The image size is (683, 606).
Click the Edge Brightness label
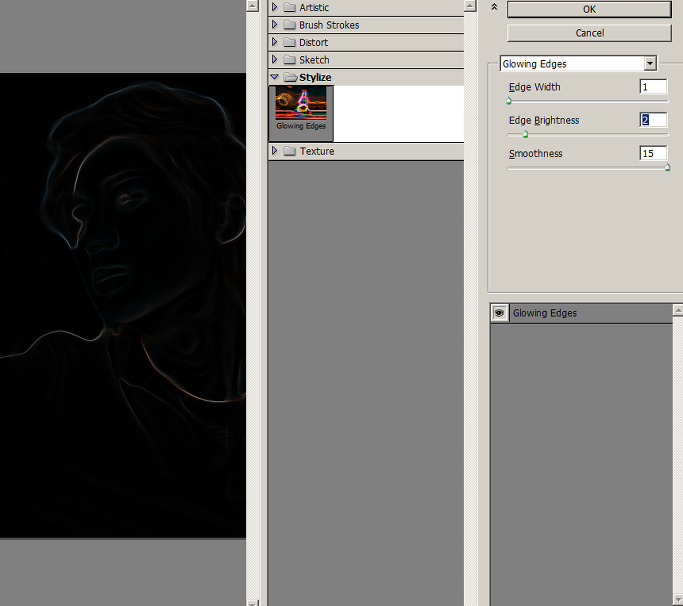pos(544,120)
